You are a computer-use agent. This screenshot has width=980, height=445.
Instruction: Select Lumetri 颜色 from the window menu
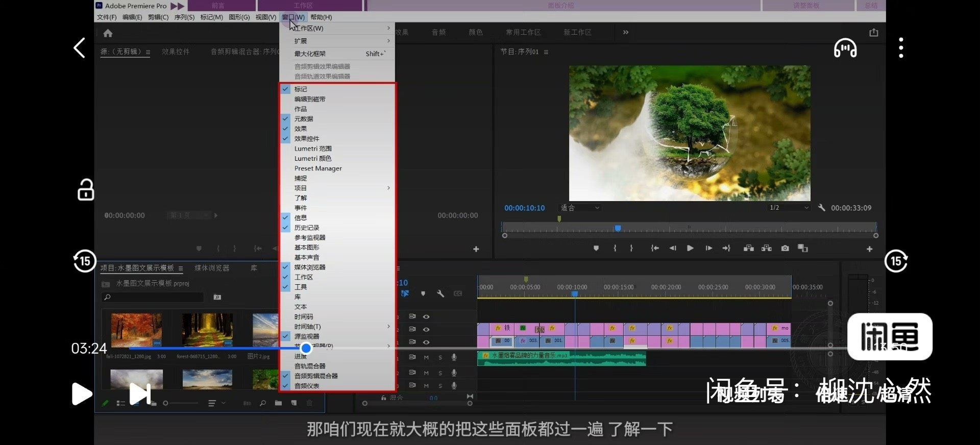(x=313, y=159)
